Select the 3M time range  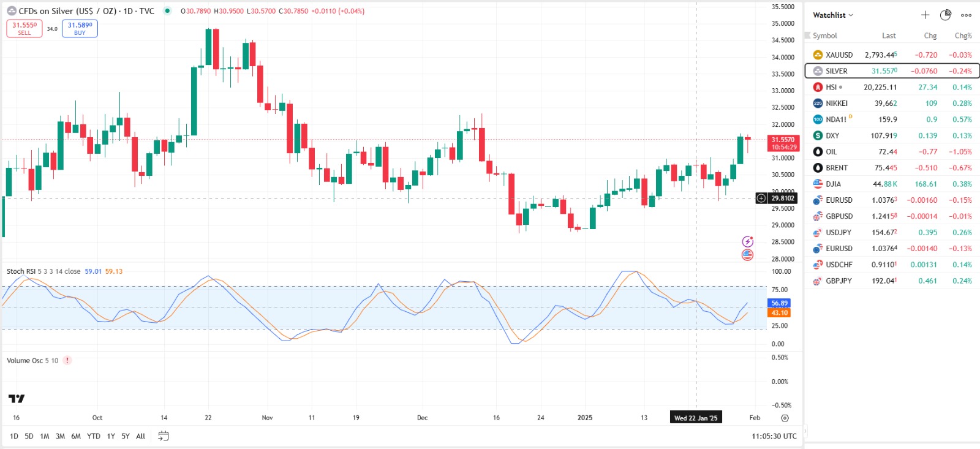click(60, 436)
